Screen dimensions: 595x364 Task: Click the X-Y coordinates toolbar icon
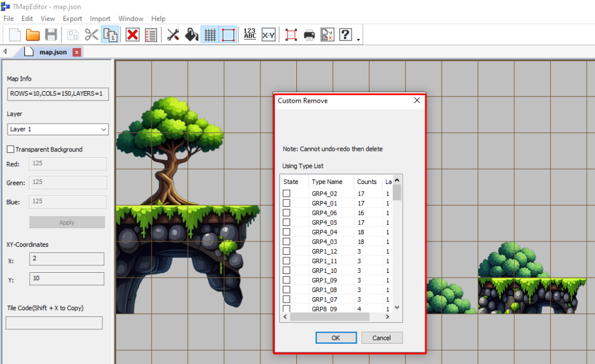268,34
